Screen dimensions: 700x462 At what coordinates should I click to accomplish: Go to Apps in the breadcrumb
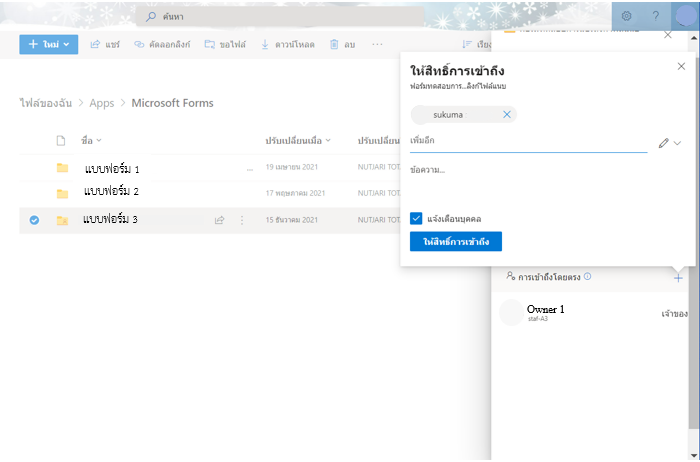(x=101, y=103)
